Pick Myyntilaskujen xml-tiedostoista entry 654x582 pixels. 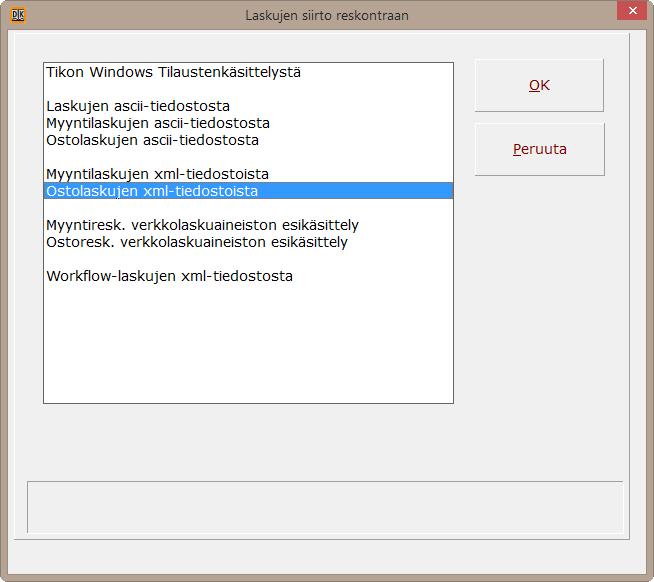[x=248, y=174]
